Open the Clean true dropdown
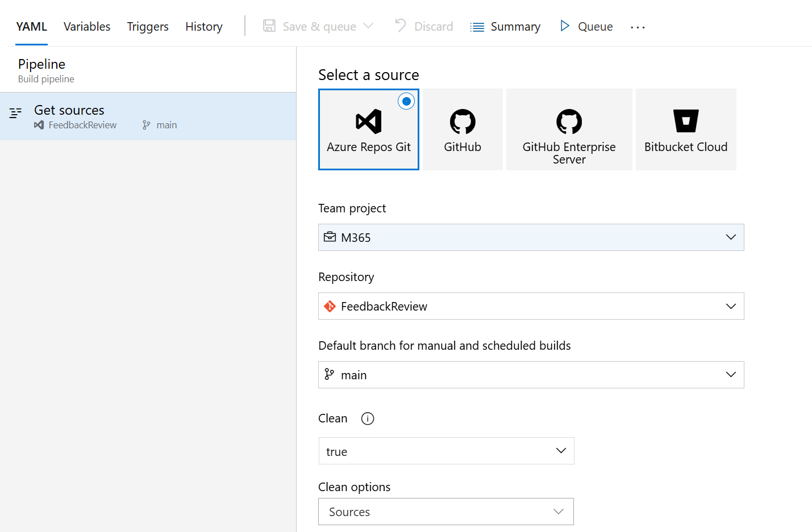The width and height of the screenshot is (812, 532). coord(446,451)
